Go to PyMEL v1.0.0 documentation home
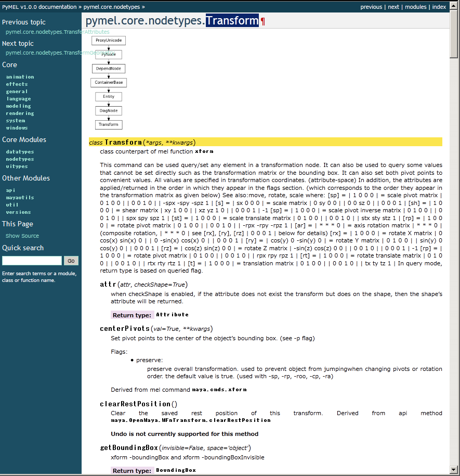Screen dimensions: 460x476 [40, 7]
